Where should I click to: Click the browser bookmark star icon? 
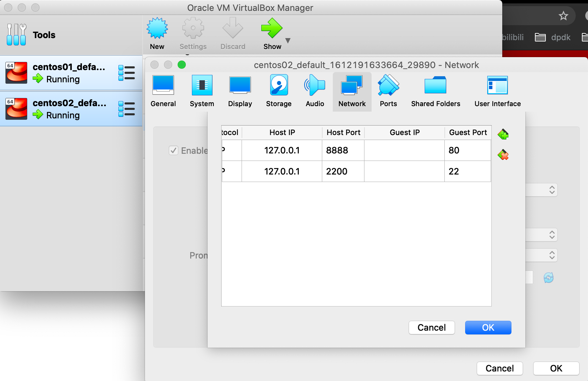click(563, 16)
